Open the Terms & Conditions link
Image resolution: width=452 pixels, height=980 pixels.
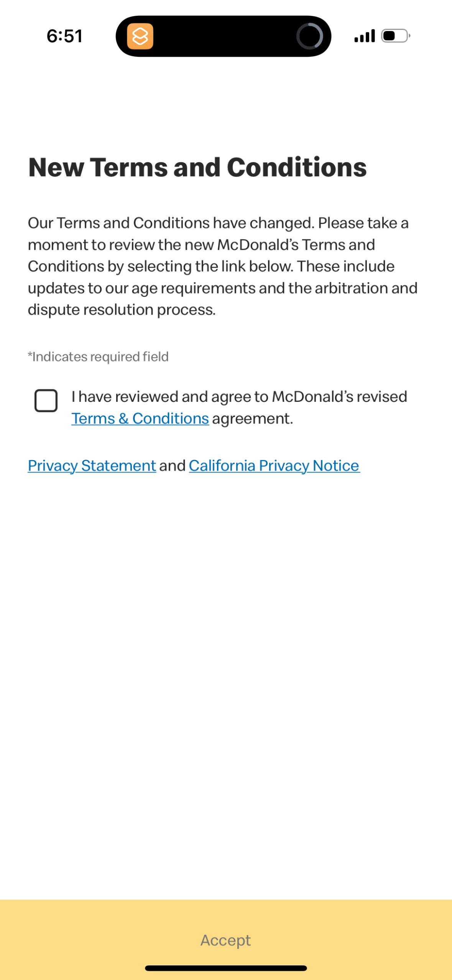point(140,419)
